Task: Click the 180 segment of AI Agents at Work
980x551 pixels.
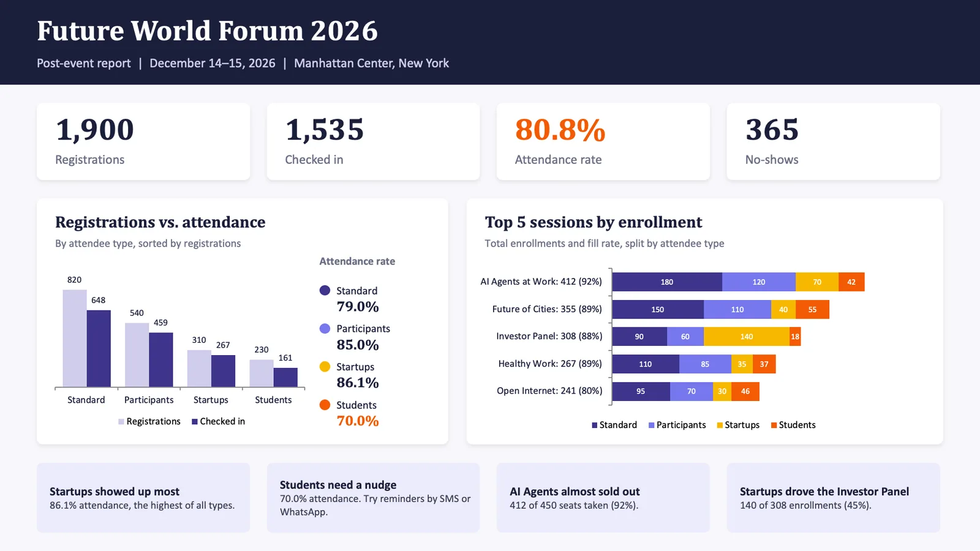Action: tap(667, 282)
